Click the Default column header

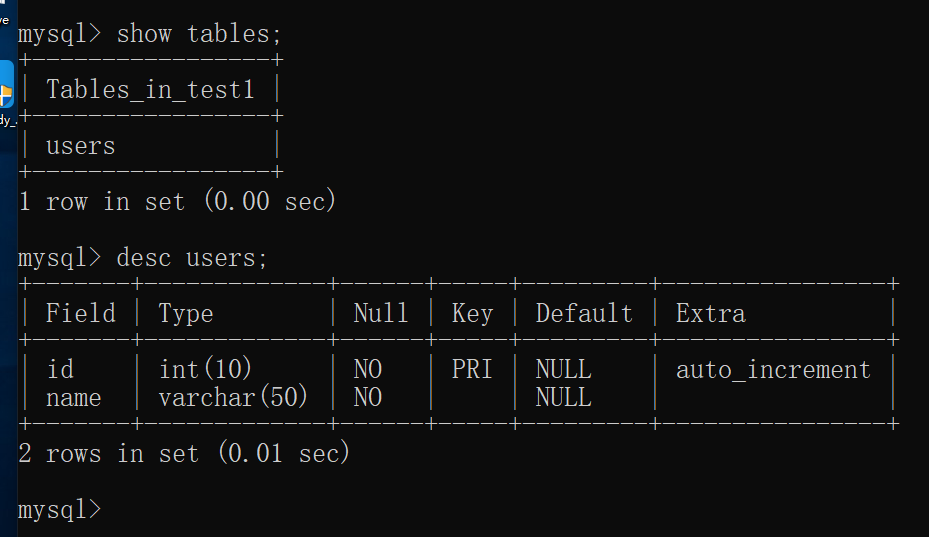pyautogui.click(x=584, y=313)
